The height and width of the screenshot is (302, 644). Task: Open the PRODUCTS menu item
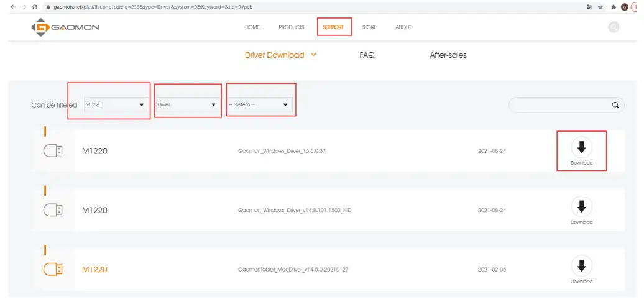291,27
